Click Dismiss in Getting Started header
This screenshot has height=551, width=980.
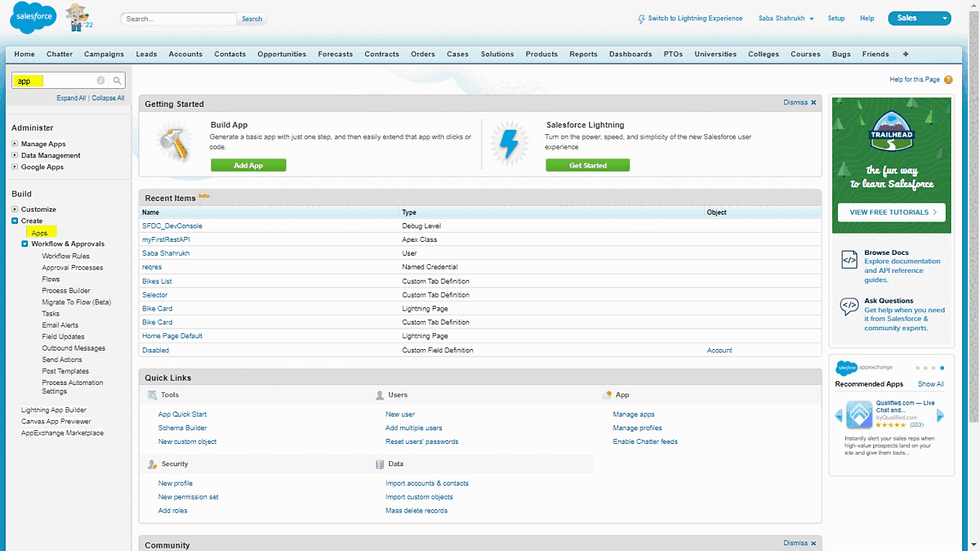795,102
